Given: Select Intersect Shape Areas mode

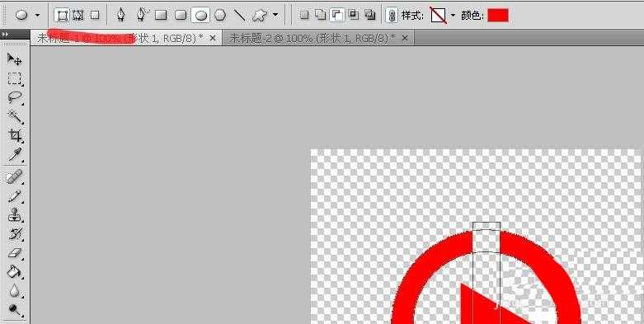Looking at the screenshot, I should (353, 15).
